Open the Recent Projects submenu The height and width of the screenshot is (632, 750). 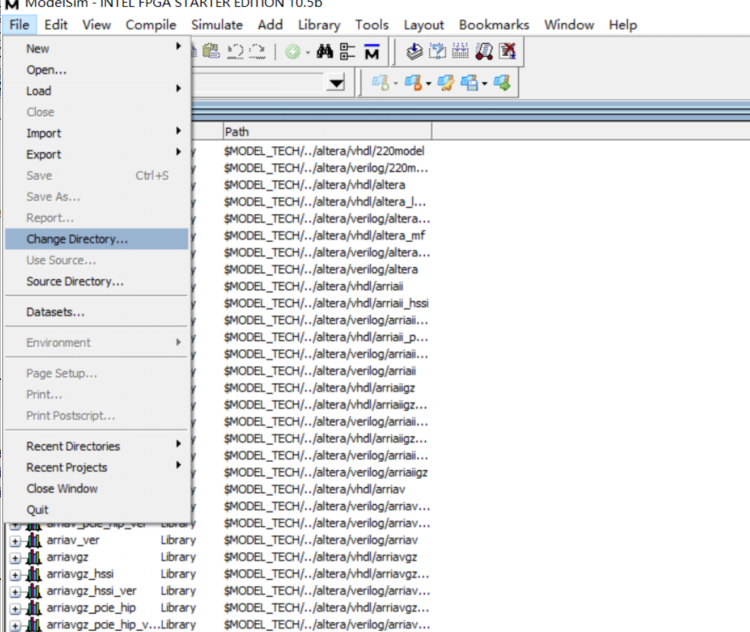[x=97, y=467]
